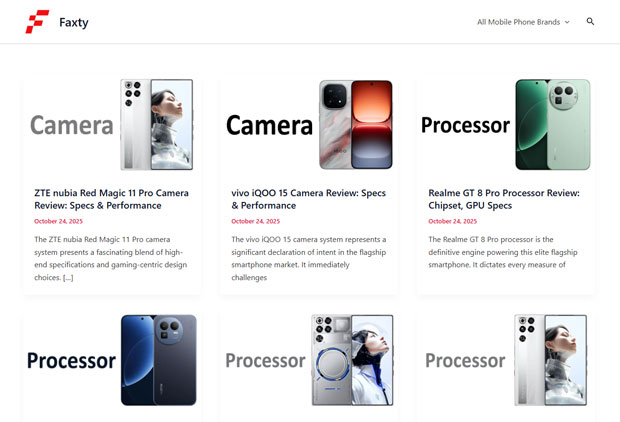This screenshot has height=422, width=620.
Task: Go to Faxty site title
Action: pos(74,22)
